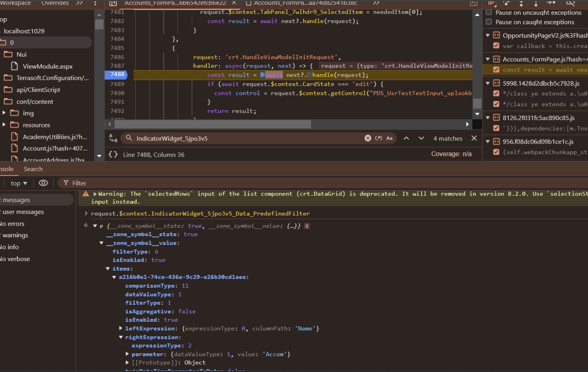The height and width of the screenshot is (372, 588).
Task: Click the Coverage: n/a status label
Action: coord(451,154)
